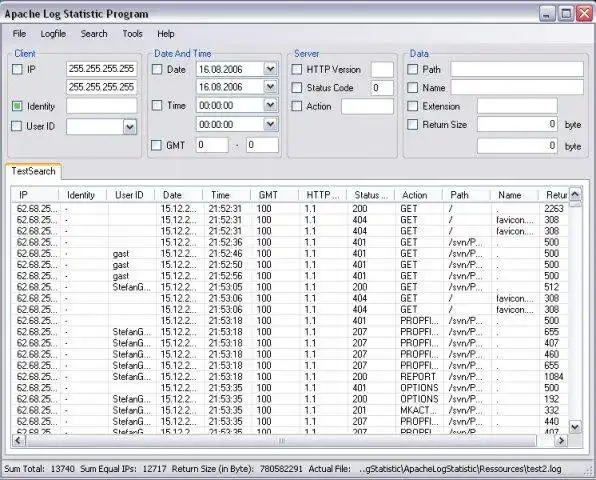
Task: Check the HTTP Version checkbox
Action: pyautogui.click(x=296, y=69)
